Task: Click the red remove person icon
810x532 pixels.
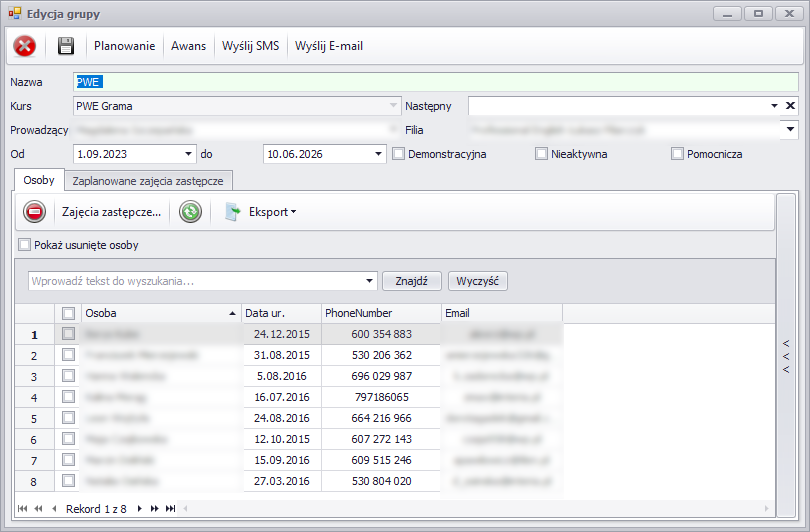Action: (x=35, y=212)
